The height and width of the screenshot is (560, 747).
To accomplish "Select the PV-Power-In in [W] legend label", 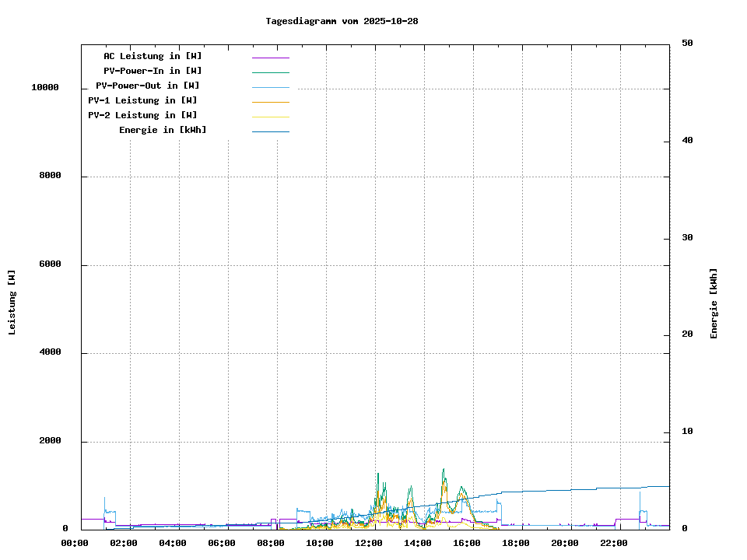I will (x=153, y=71).
